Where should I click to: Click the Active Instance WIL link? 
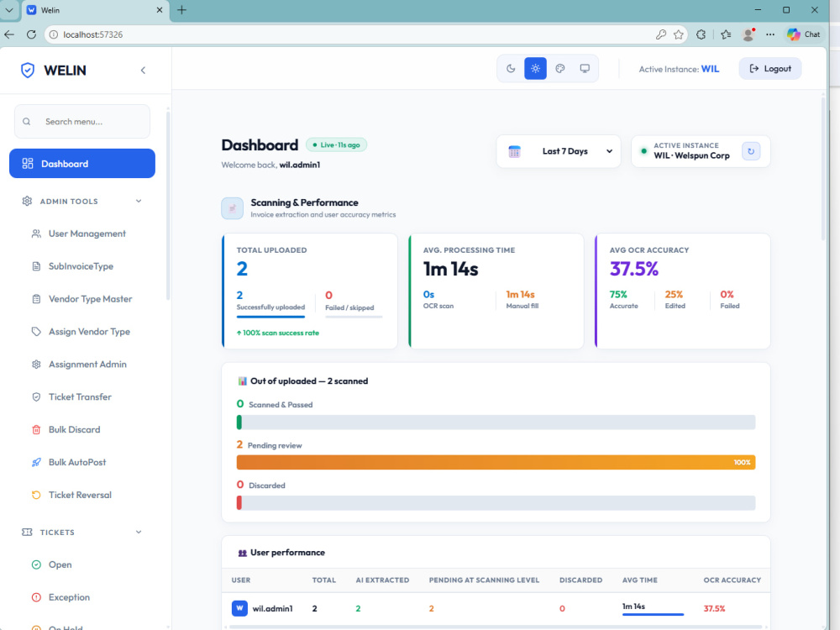[710, 69]
